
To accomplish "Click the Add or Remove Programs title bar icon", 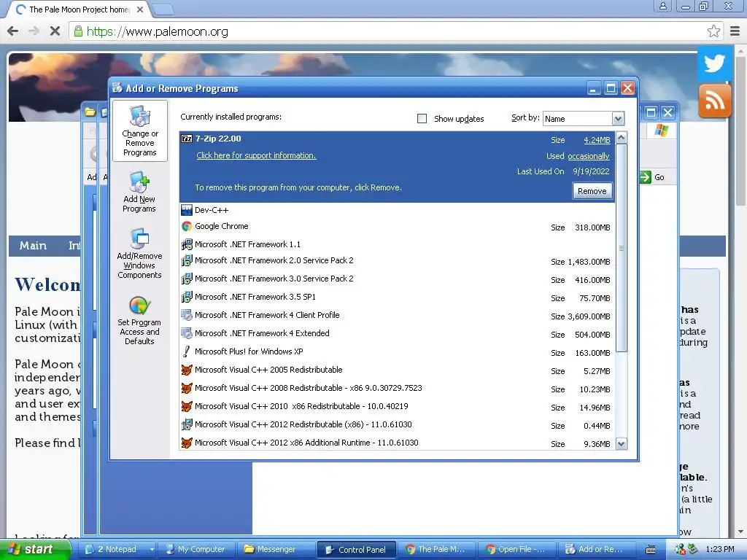I will point(117,88).
